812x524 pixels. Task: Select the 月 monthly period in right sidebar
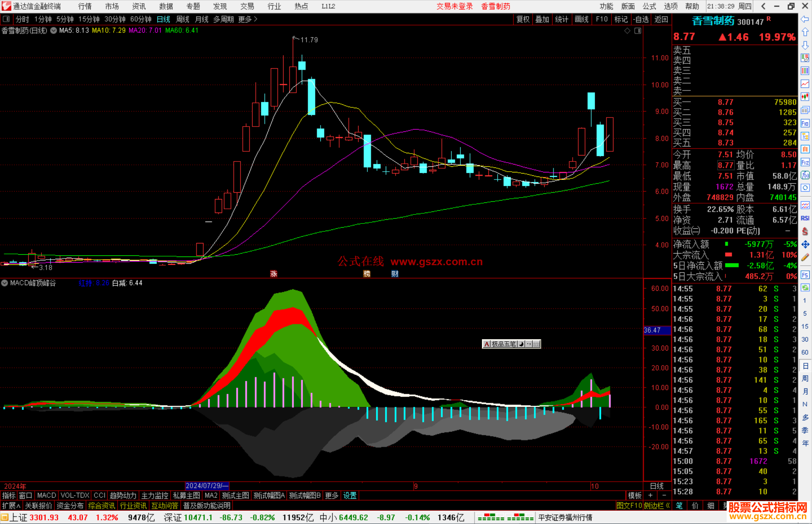pos(805,391)
